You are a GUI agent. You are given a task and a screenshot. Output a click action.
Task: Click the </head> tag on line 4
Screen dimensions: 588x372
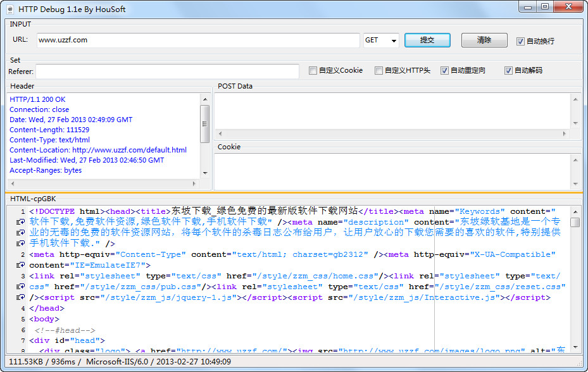(x=47, y=308)
